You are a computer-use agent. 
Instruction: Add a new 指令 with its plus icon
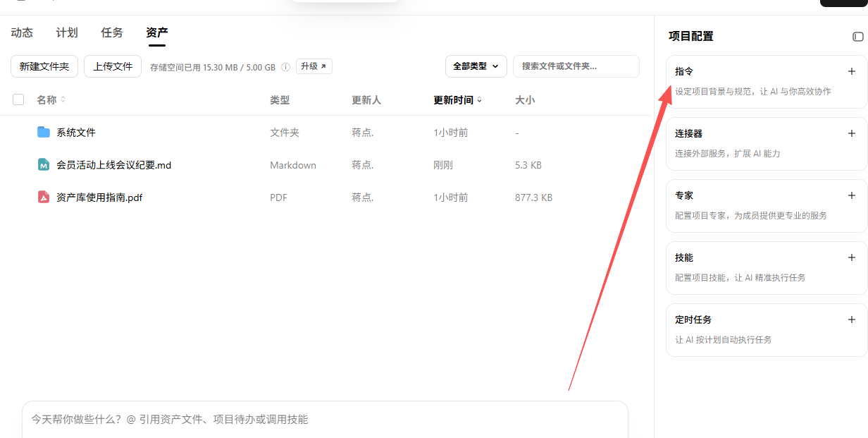(852, 71)
